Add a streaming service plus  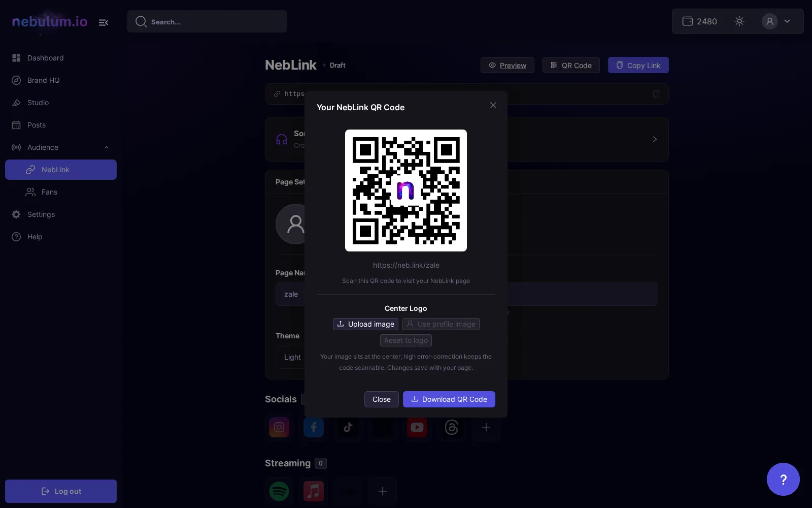[383, 491]
